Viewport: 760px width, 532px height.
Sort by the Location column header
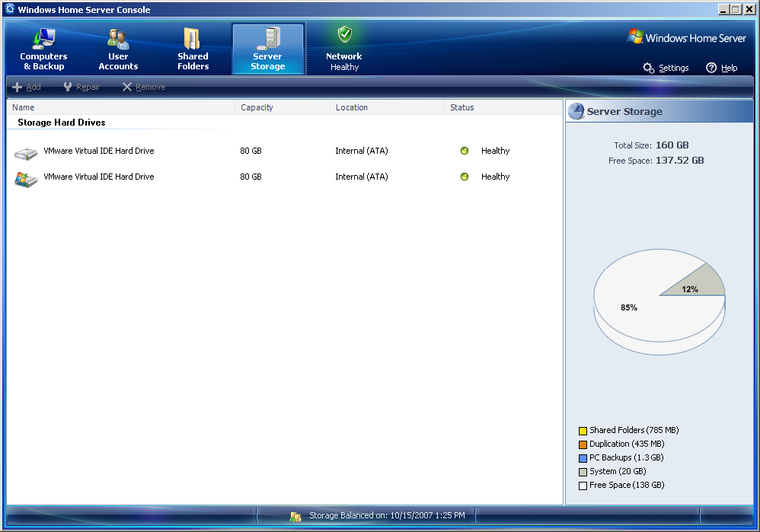coord(388,107)
